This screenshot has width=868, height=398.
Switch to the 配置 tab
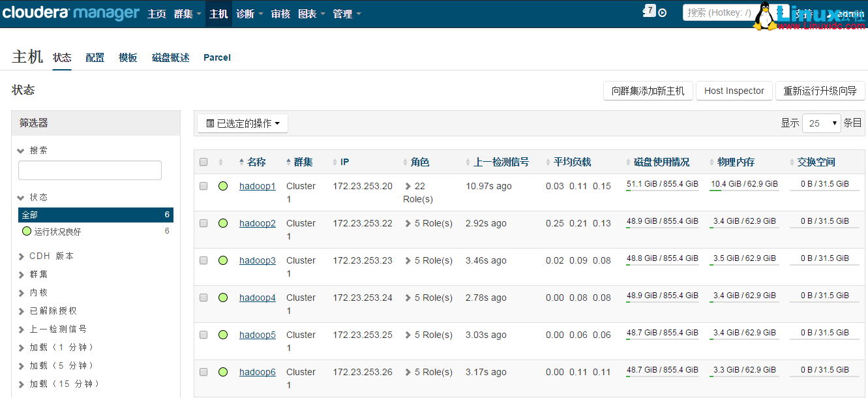pyautogui.click(x=95, y=57)
